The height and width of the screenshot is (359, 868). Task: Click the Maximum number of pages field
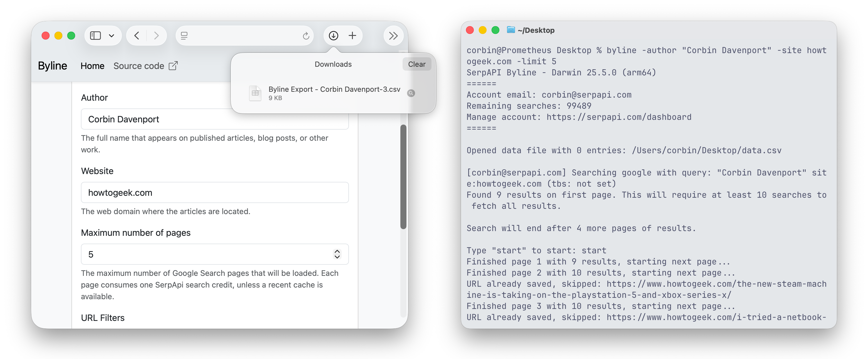coord(215,254)
